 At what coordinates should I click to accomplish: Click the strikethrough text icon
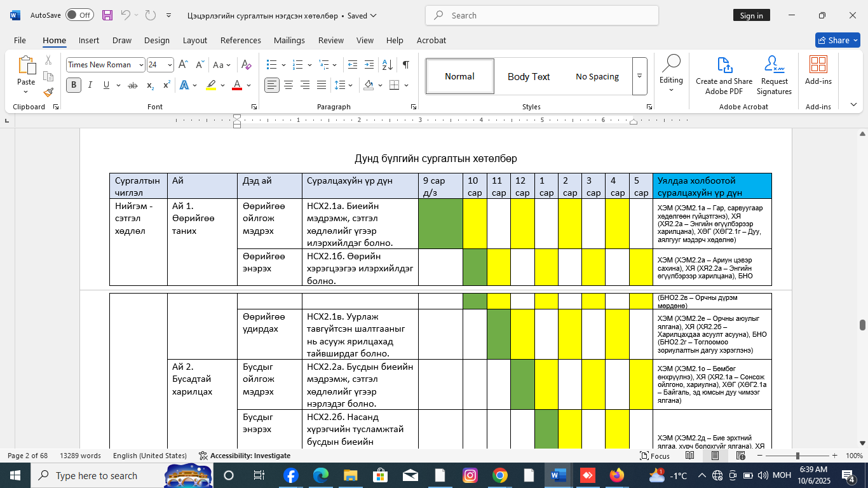(133, 85)
